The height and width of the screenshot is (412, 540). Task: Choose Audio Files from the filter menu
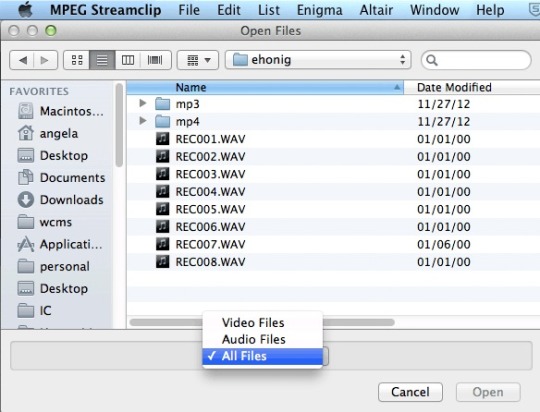click(x=262, y=339)
